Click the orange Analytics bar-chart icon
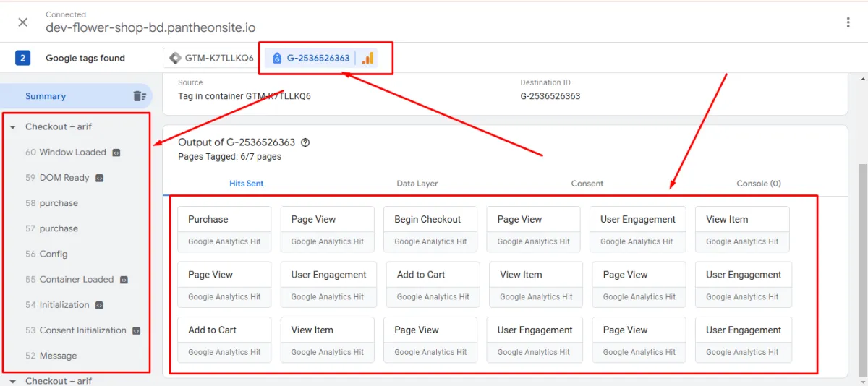The width and height of the screenshot is (868, 386). coord(367,58)
